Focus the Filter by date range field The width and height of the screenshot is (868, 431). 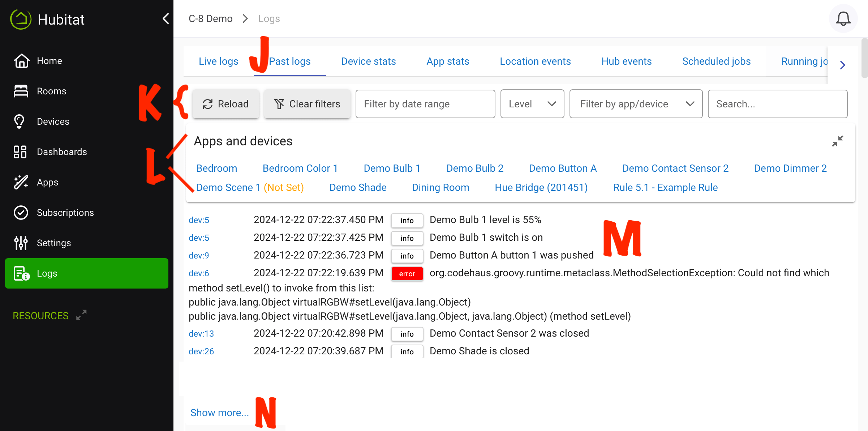coord(425,104)
